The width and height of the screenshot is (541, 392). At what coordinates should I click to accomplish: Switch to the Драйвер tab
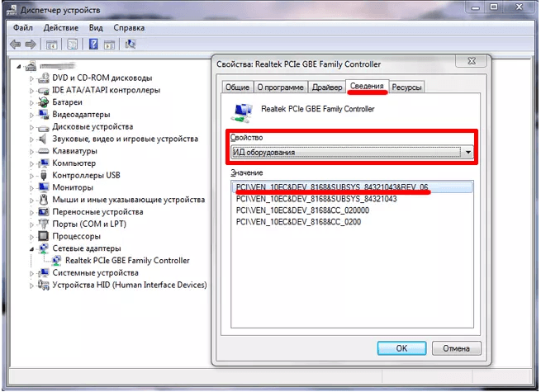click(327, 87)
